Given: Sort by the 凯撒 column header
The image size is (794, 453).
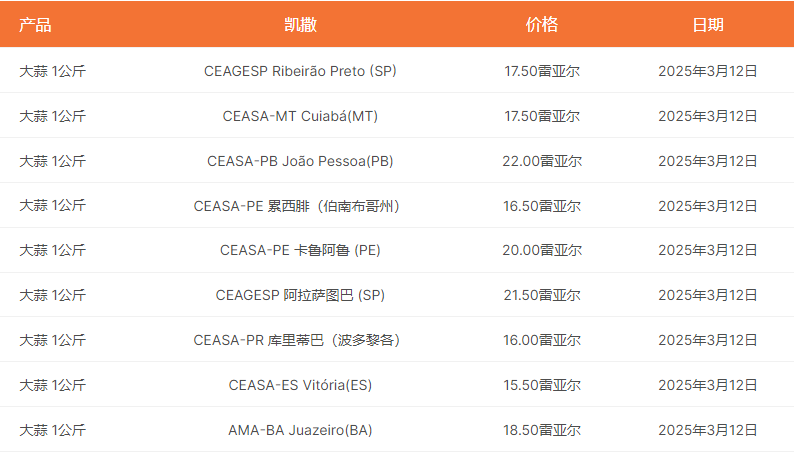Looking at the screenshot, I should coord(300,25).
